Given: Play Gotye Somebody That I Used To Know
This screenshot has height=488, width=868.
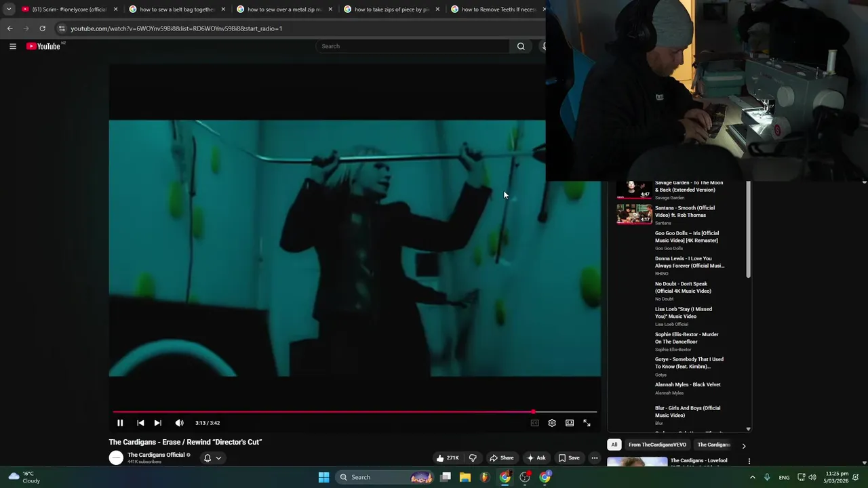Looking at the screenshot, I should click(x=689, y=363).
